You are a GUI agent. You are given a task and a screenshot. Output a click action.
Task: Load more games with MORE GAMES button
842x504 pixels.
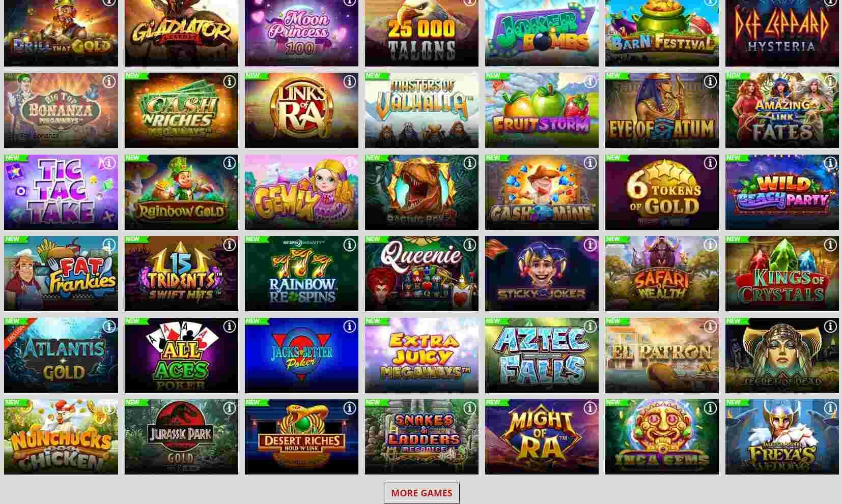(x=422, y=493)
